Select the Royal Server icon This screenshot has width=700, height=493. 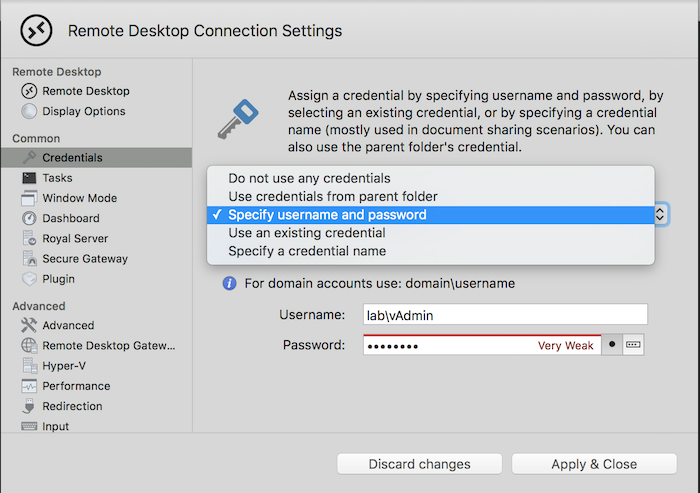[x=29, y=239]
